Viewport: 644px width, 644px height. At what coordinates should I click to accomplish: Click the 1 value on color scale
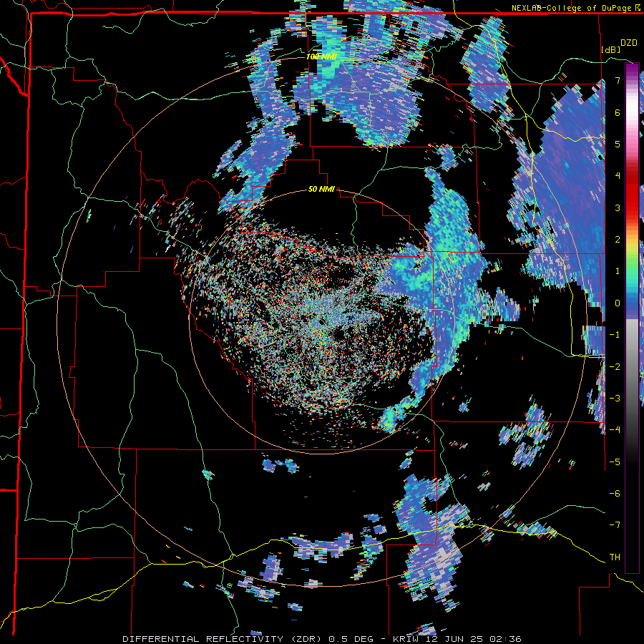click(618, 271)
